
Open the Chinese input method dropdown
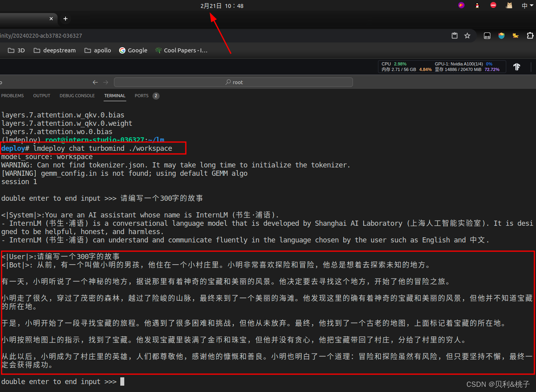[x=527, y=6]
